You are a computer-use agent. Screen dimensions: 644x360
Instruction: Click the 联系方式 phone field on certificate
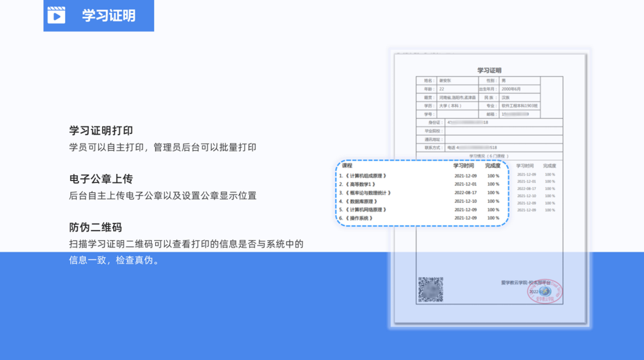[x=472, y=147]
